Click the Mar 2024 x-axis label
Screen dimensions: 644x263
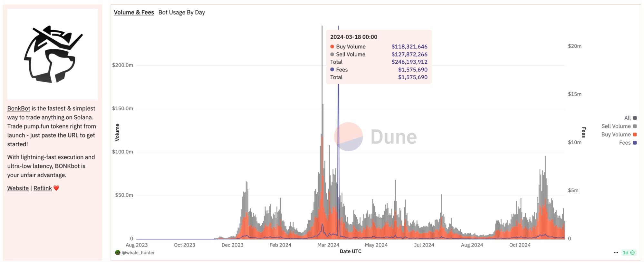point(328,245)
